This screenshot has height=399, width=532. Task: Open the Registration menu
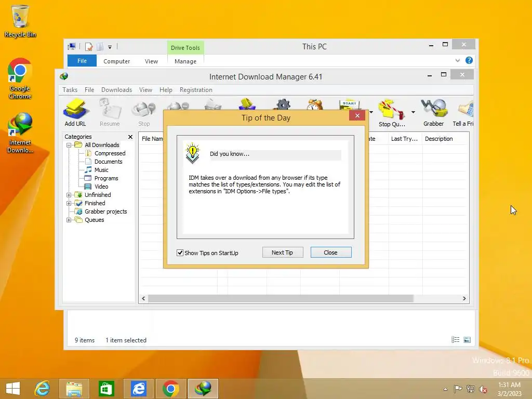coord(196,90)
